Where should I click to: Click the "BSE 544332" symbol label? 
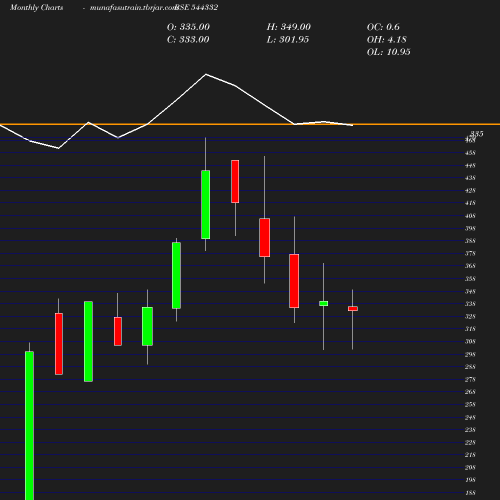pos(197,7)
